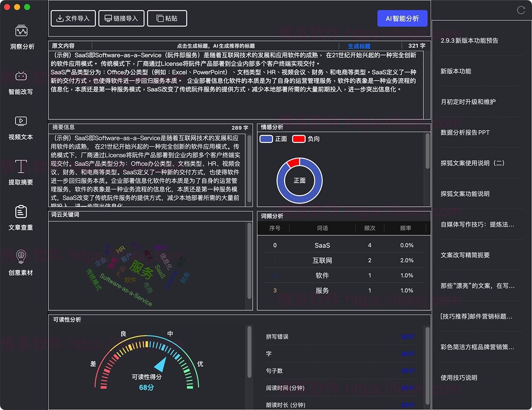Click the refresh icon at top right

(x=522, y=11)
